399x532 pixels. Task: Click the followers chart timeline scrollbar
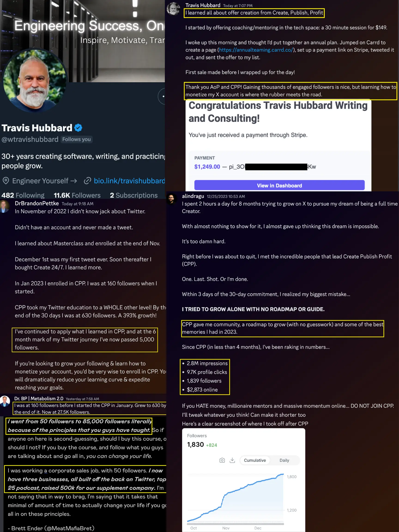click(x=236, y=524)
